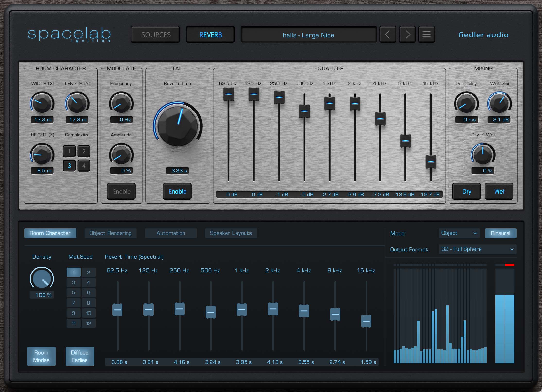
Task: Adjust the Density knob
Action: point(42,278)
